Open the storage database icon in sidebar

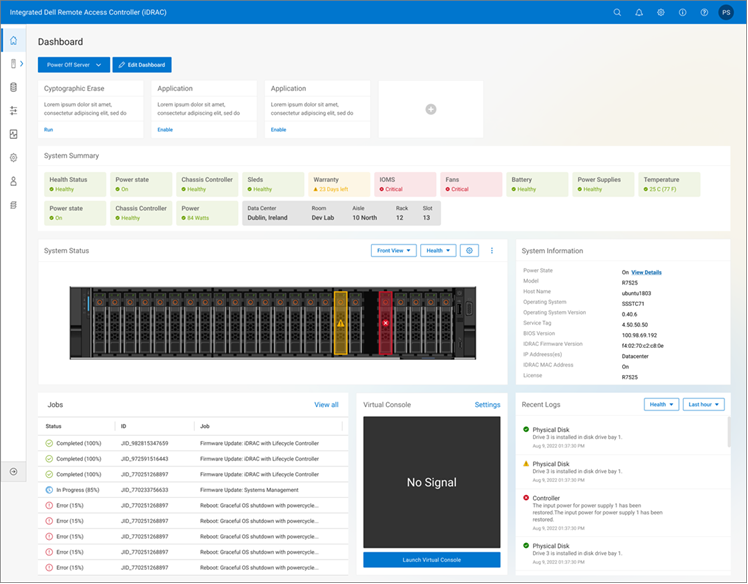coord(13,87)
